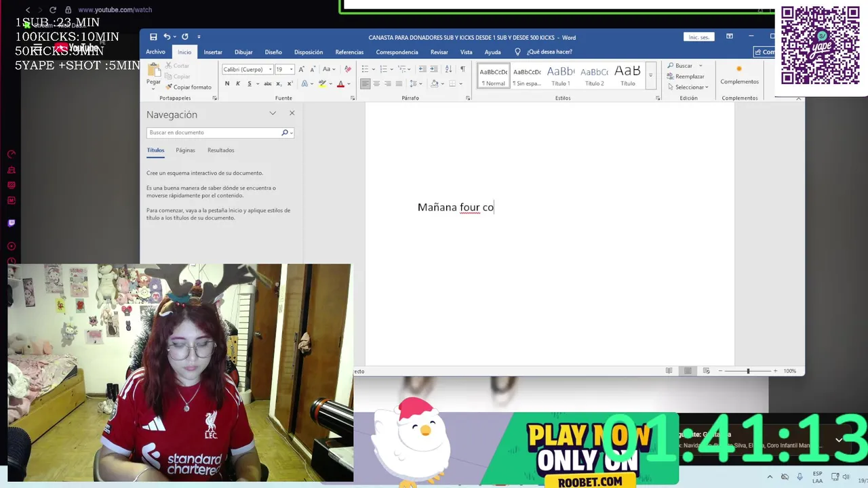Sort text with the A-Z icon

[449, 69]
